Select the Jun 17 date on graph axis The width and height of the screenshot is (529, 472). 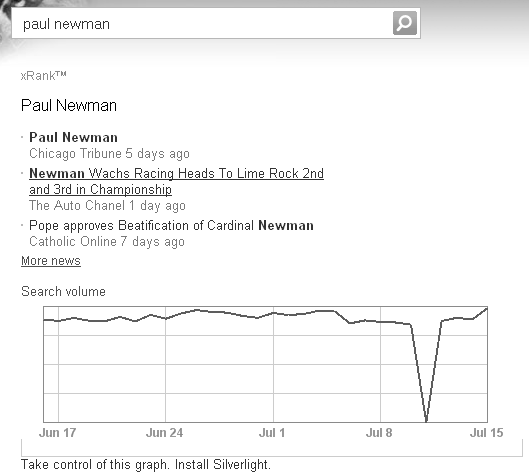click(58, 433)
